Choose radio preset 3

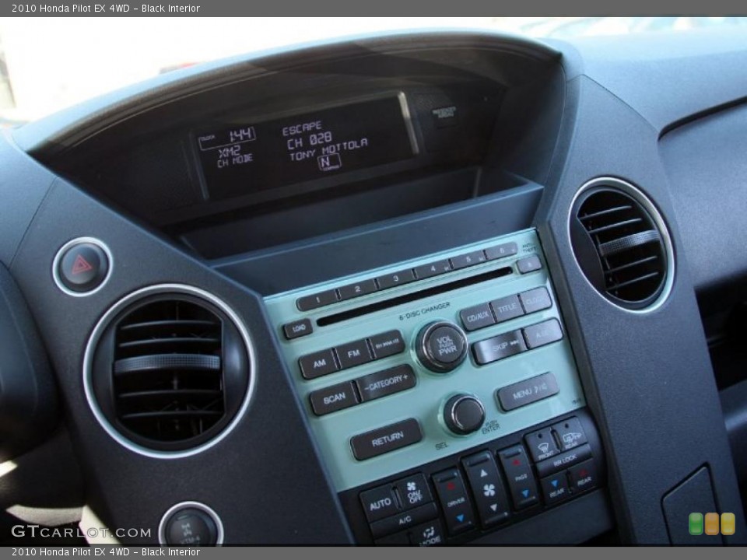pos(395,279)
